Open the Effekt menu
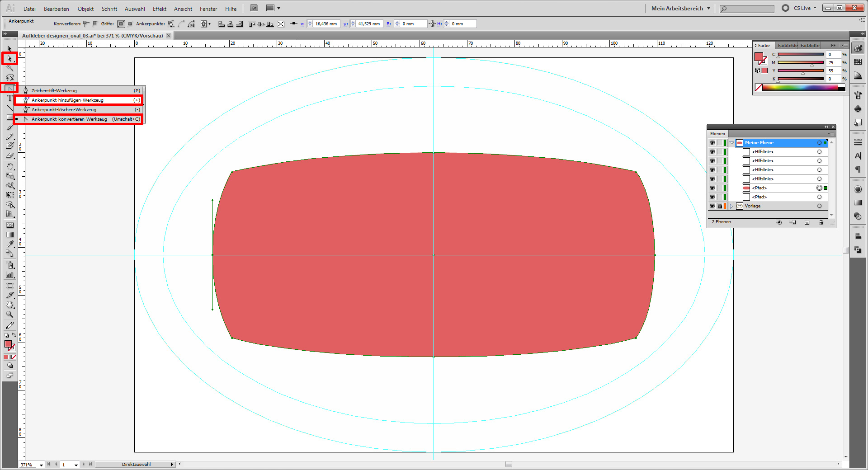The height and width of the screenshot is (470, 868). [159, 9]
